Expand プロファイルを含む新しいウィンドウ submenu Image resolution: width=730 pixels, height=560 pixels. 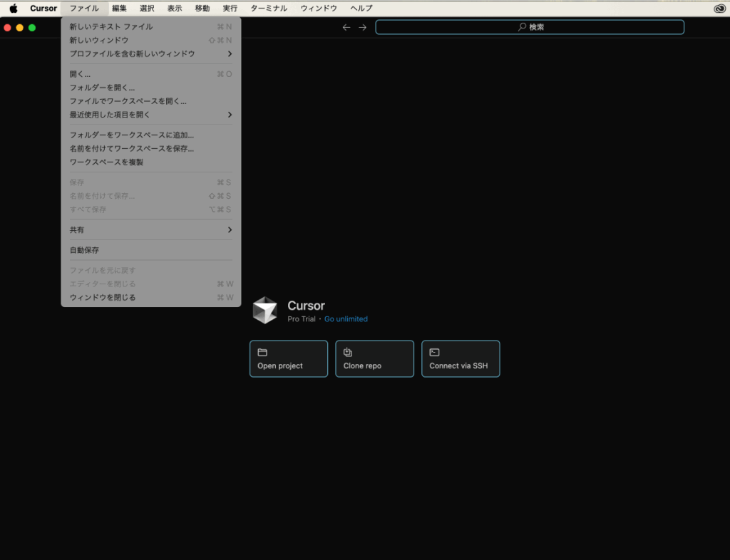pos(151,54)
